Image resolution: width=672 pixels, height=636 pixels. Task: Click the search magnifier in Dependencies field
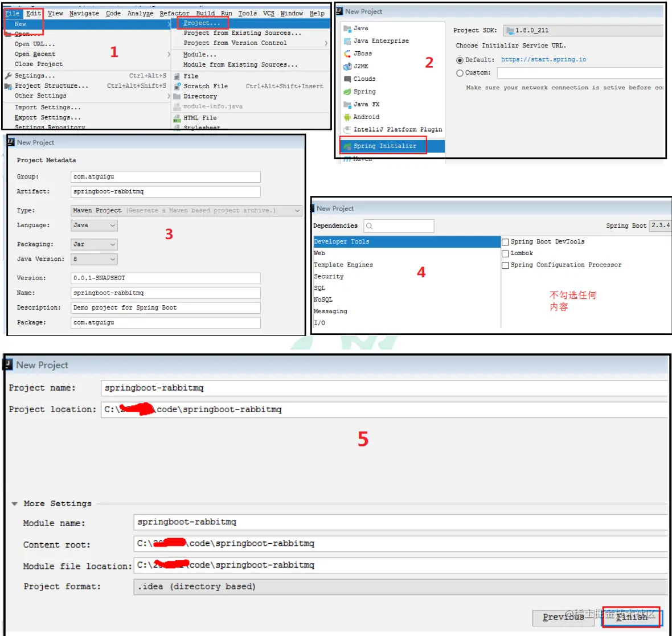tap(370, 226)
